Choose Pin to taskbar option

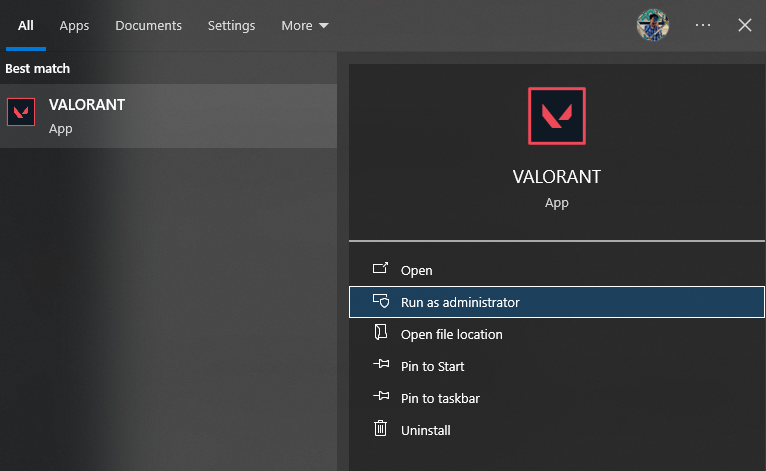440,398
